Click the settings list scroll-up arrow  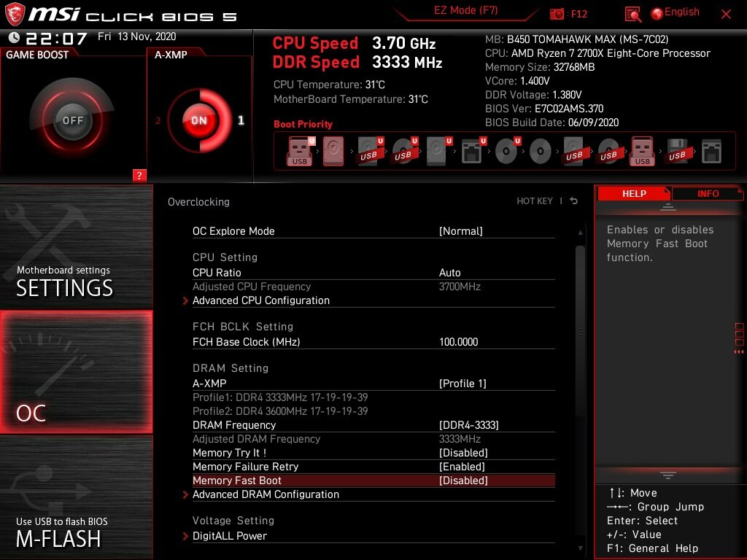(x=580, y=233)
